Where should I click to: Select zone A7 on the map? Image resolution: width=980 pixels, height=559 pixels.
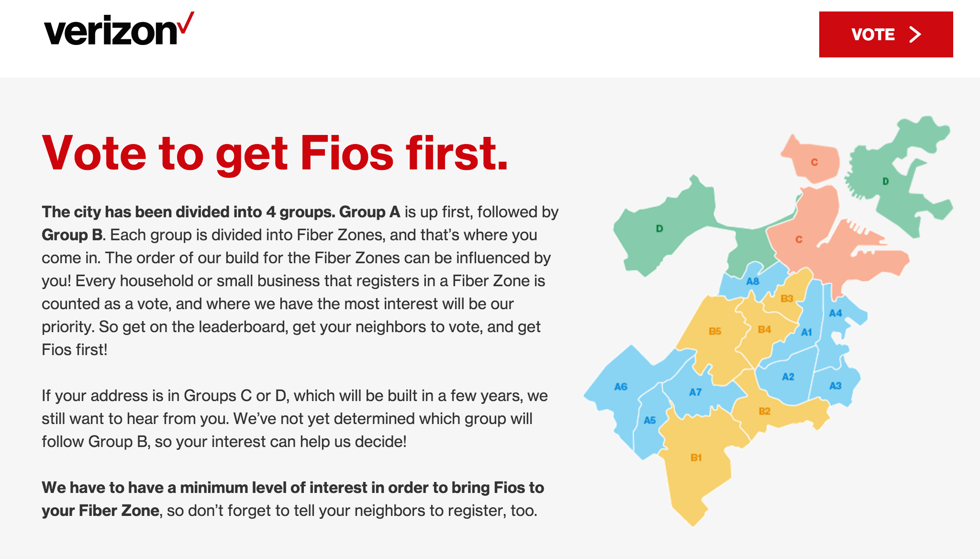click(695, 392)
